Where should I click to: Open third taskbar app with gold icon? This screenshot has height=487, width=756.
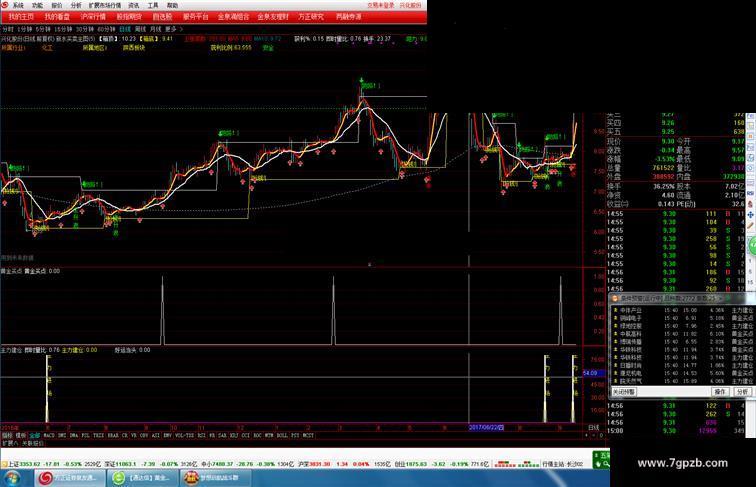(214, 478)
